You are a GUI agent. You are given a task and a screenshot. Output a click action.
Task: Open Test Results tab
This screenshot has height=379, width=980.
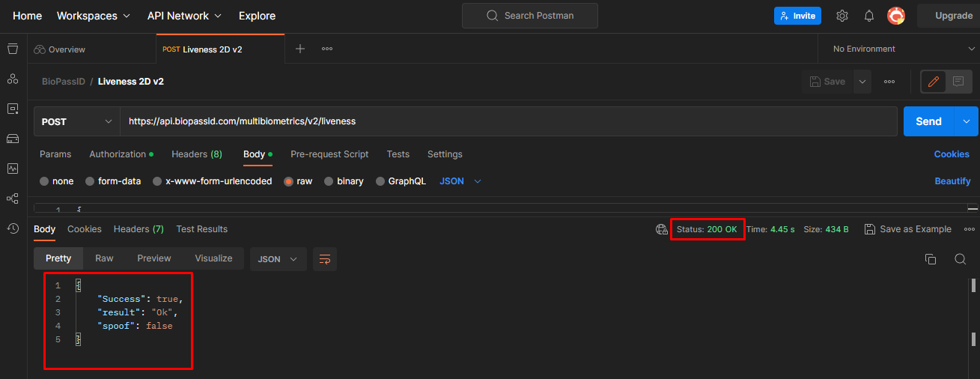tap(202, 229)
